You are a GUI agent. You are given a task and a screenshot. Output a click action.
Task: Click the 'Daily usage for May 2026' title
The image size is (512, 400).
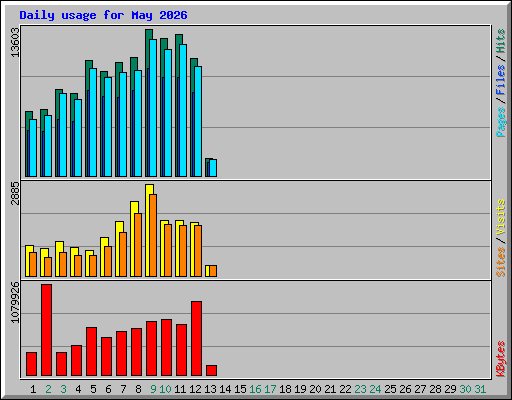(103, 15)
